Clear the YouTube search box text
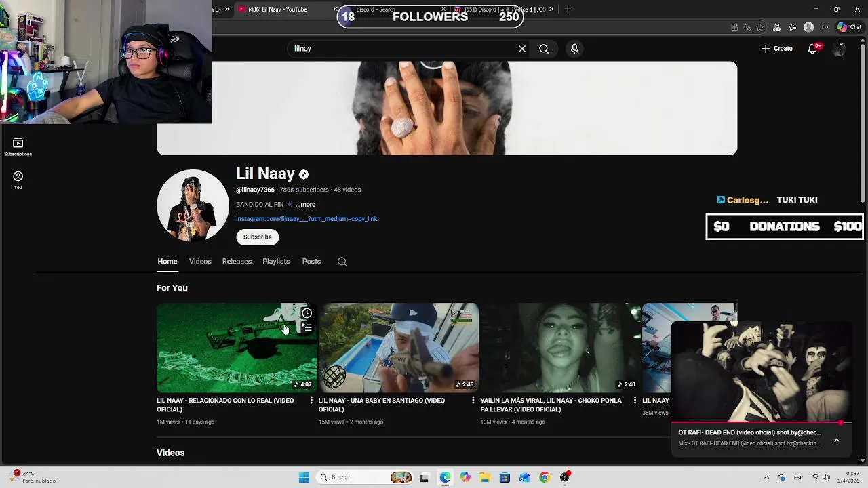 (522, 49)
